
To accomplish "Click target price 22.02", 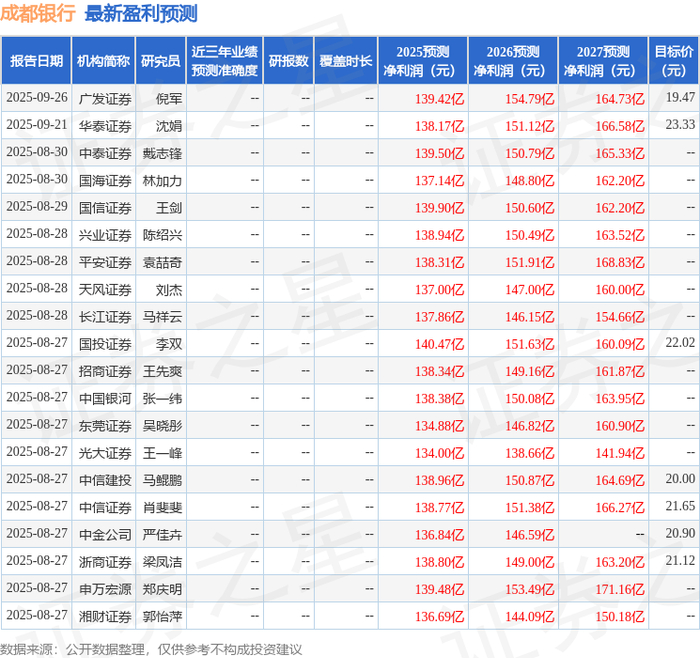I will pos(680,342).
